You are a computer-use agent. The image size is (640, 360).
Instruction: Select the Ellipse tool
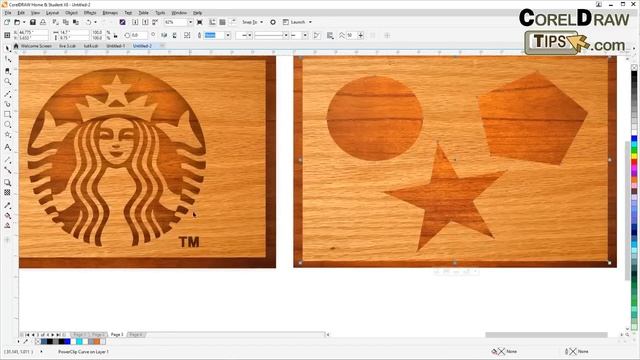pyautogui.click(x=8, y=124)
